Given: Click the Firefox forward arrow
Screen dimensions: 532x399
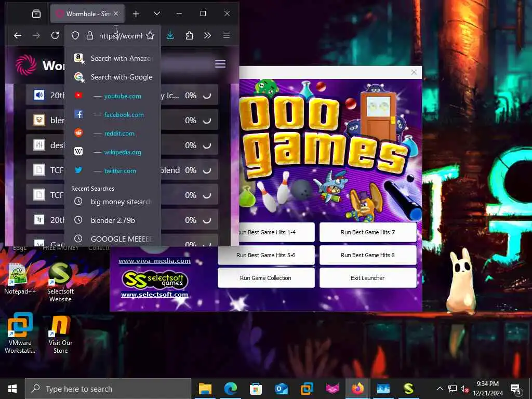Looking at the screenshot, I should (x=36, y=35).
